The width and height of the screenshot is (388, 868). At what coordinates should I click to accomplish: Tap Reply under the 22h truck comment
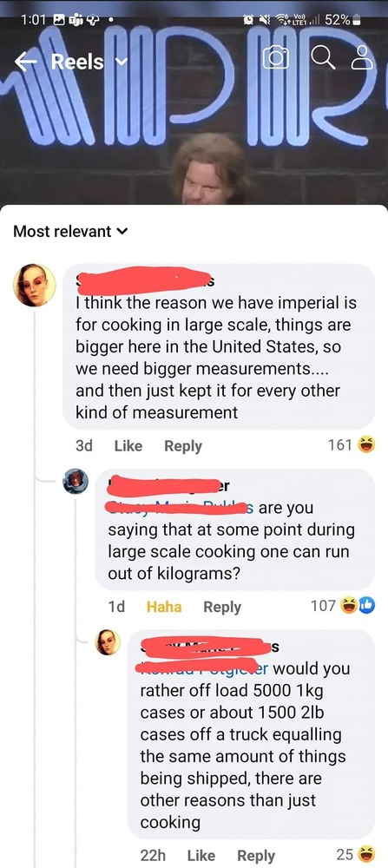(256, 855)
